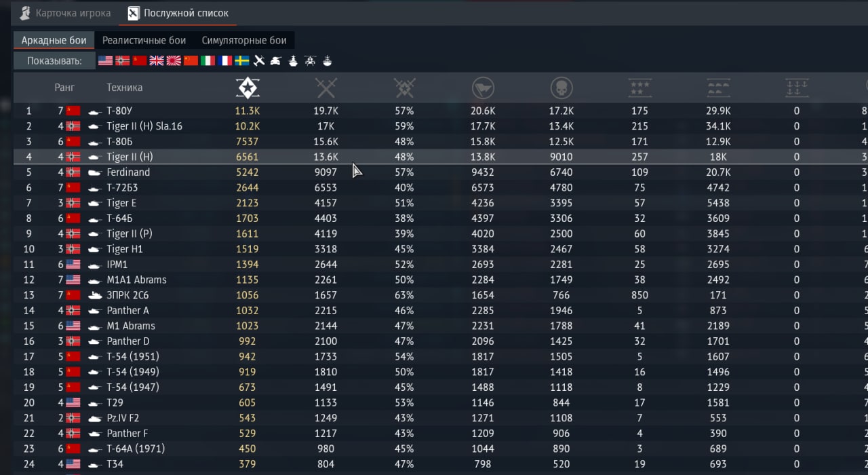Toggle the Japan rising sun flag filter

[174, 61]
